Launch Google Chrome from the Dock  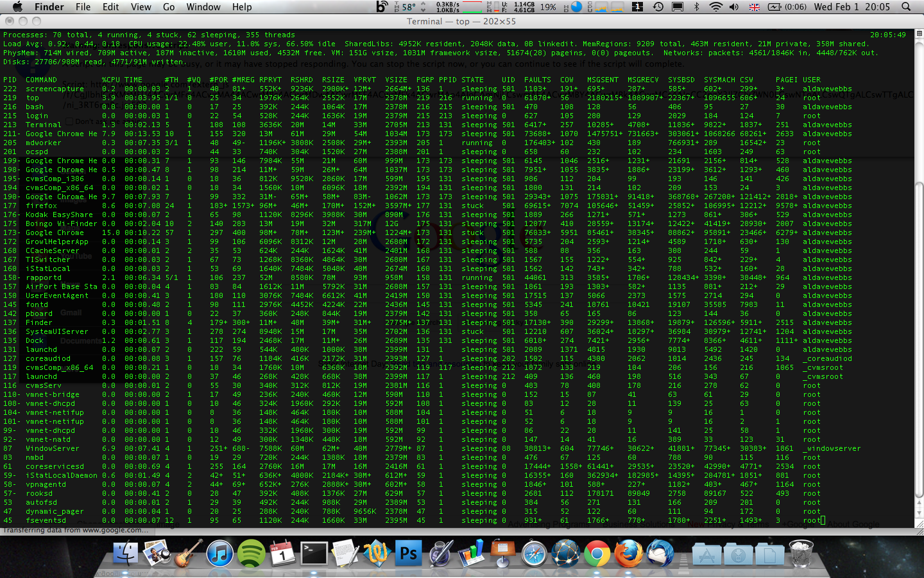tap(597, 554)
